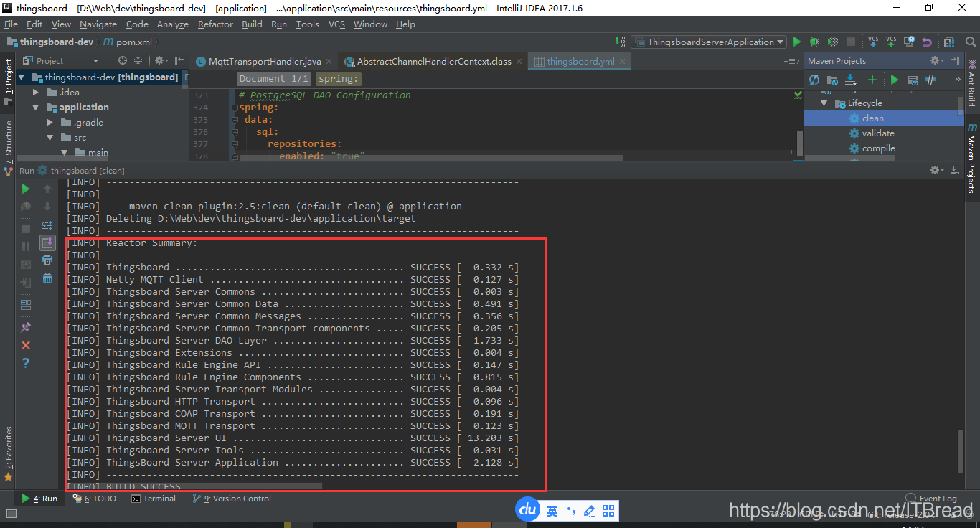Click the purple revert arrow icon
This screenshot has width=980, height=528.
click(x=927, y=42)
